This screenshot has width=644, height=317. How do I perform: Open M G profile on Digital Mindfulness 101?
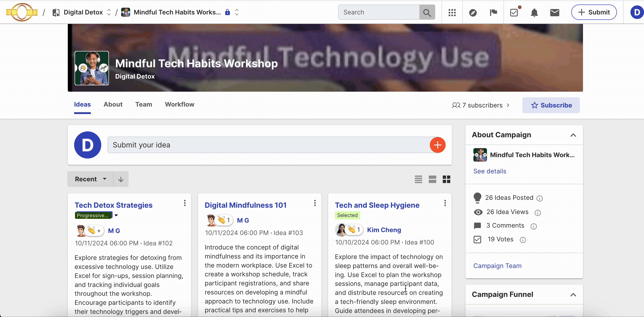pyautogui.click(x=243, y=220)
